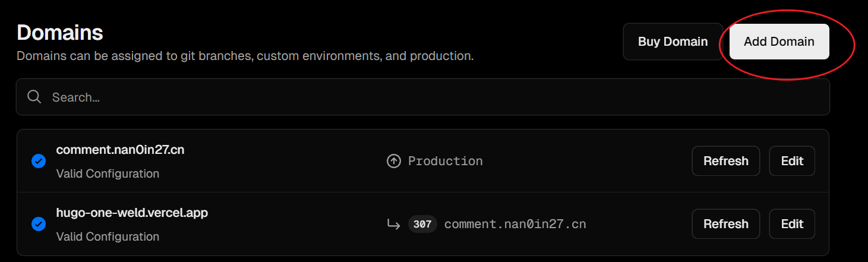Open the Buy Domain page
Viewport: 868px width, 262px height.
click(x=673, y=42)
